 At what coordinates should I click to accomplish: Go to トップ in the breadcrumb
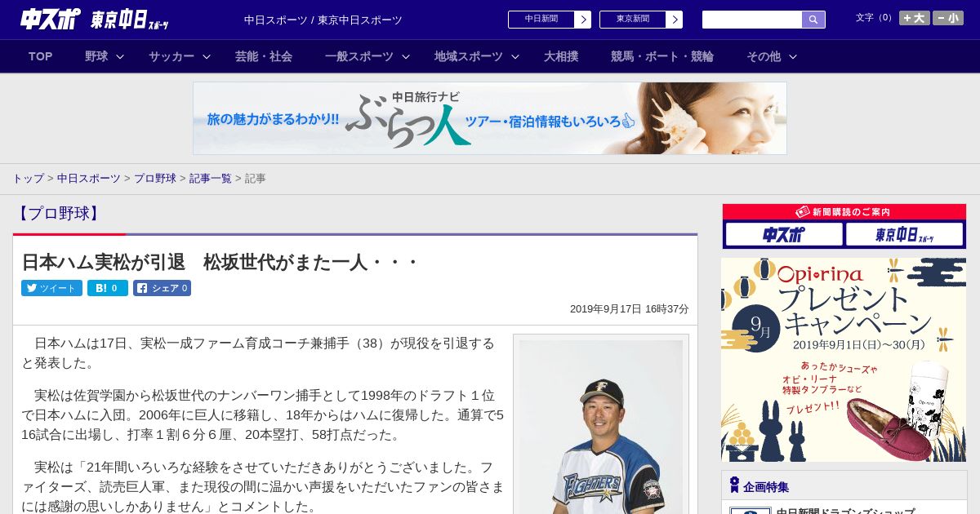point(28,178)
